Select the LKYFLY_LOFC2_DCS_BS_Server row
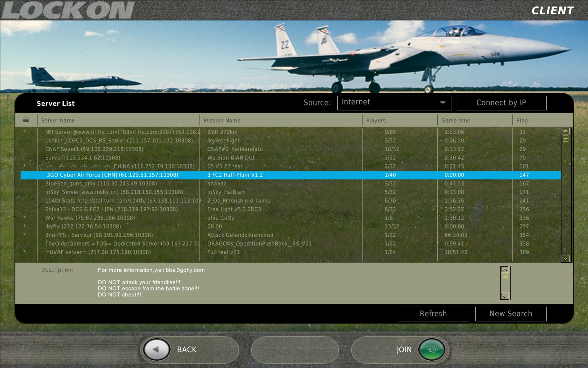The width and height of the screenshot is (588, 368). [290, 141]
